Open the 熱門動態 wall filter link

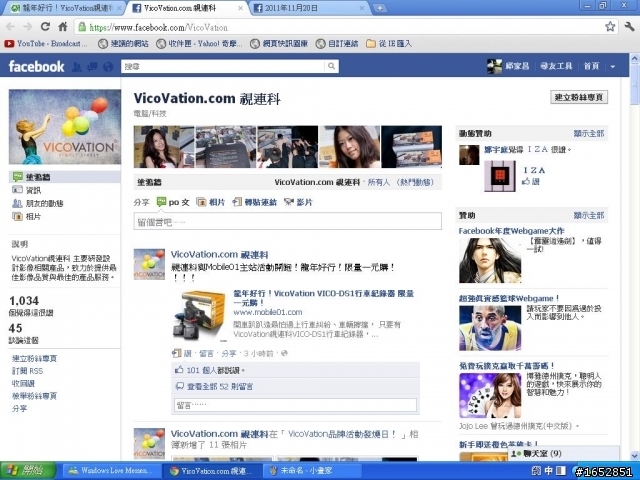point(415,182)
